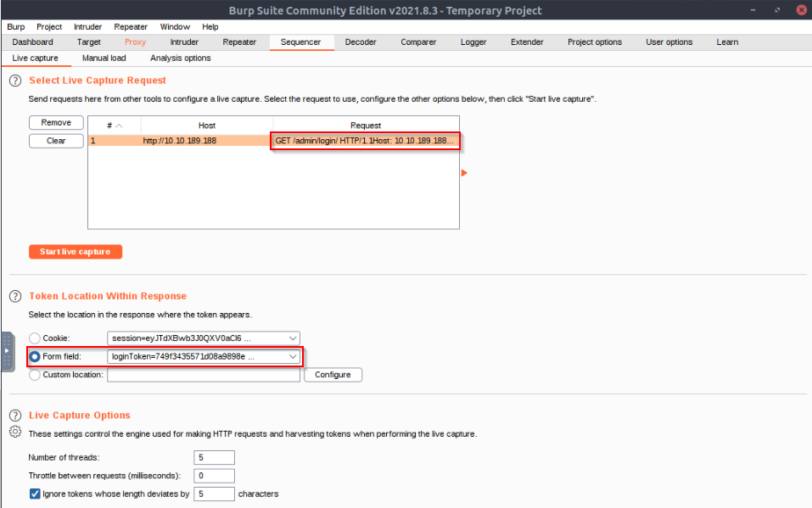Switch to the Proxy tab
The height and width of the screenshot is (508, 812).
click(x=135, y=42)
